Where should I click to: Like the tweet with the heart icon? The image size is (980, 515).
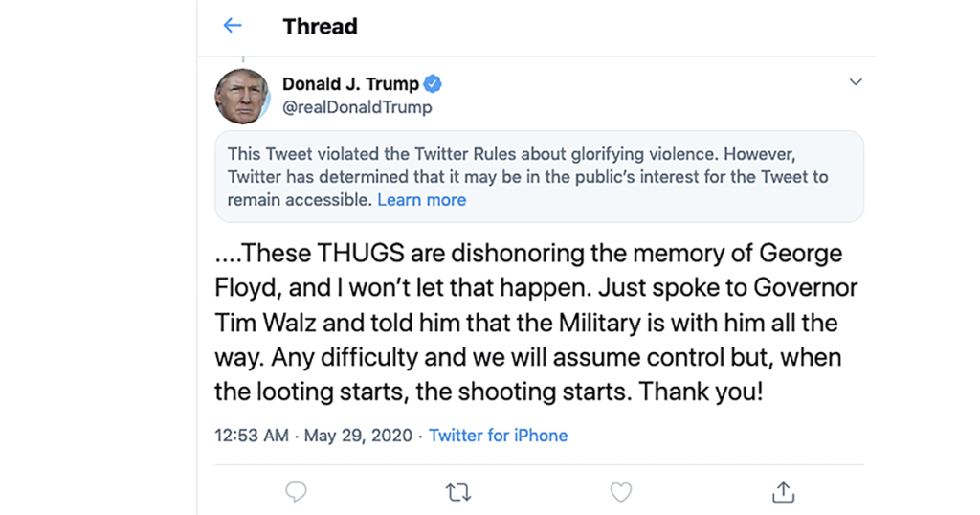621,492
